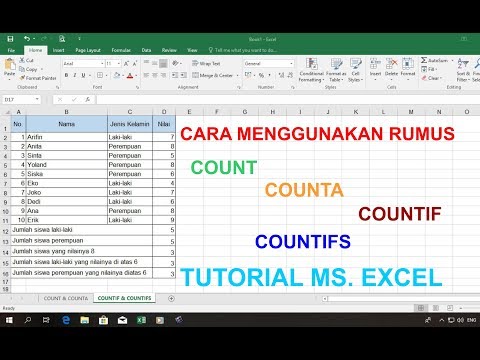Toggle Wrap Text
The height and width of the screenshot is (360, 480).
(206, 63)
